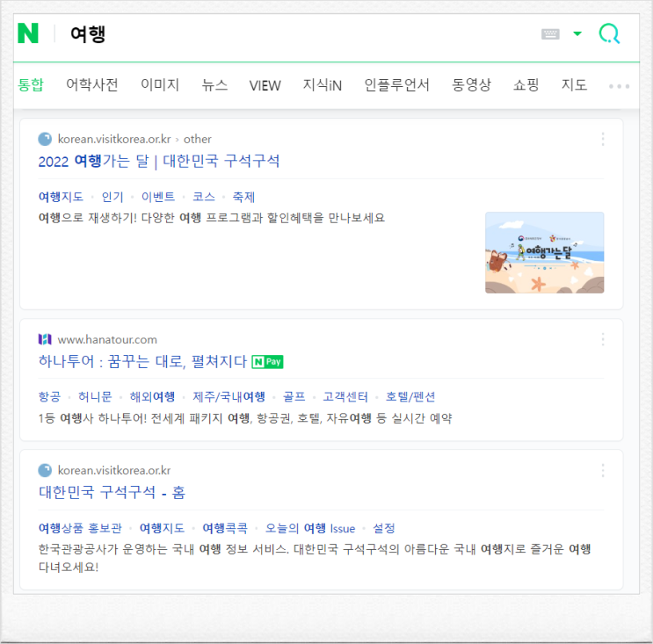This screenshot has height=644, width=653.
Task: Click the favicon of 대한민국 구석구석 홈 result
Action: pos(45,470)
